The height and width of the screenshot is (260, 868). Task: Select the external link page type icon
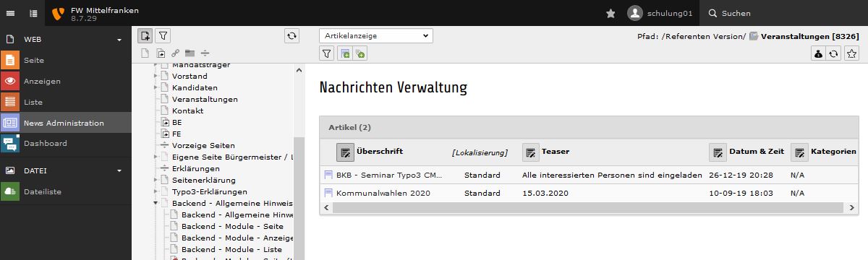(x=174, y=53)
